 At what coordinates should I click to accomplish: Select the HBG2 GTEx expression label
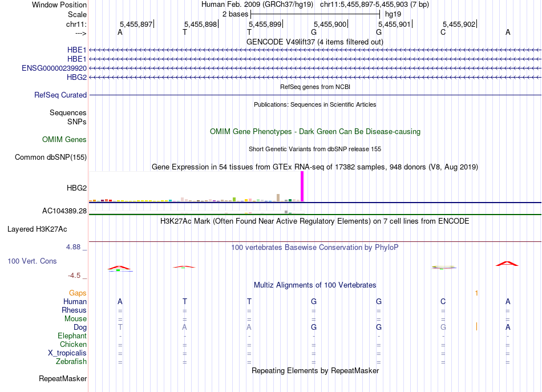point(76,188)
